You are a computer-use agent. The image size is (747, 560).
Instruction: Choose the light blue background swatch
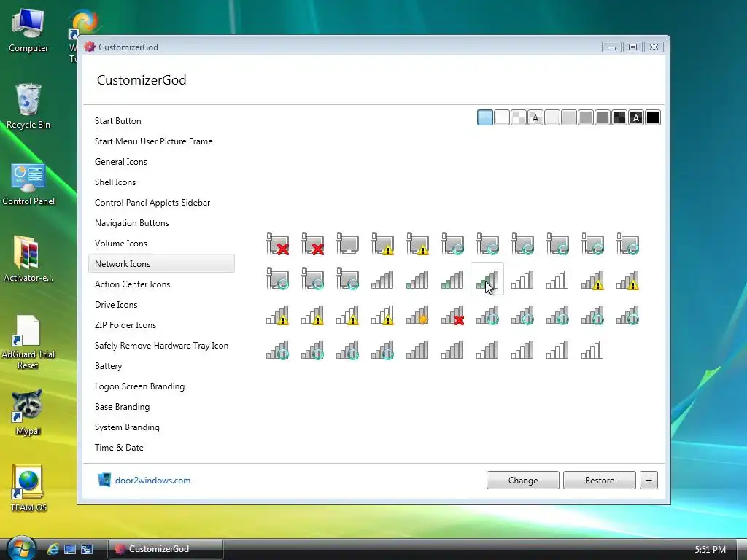click(485, 117)
